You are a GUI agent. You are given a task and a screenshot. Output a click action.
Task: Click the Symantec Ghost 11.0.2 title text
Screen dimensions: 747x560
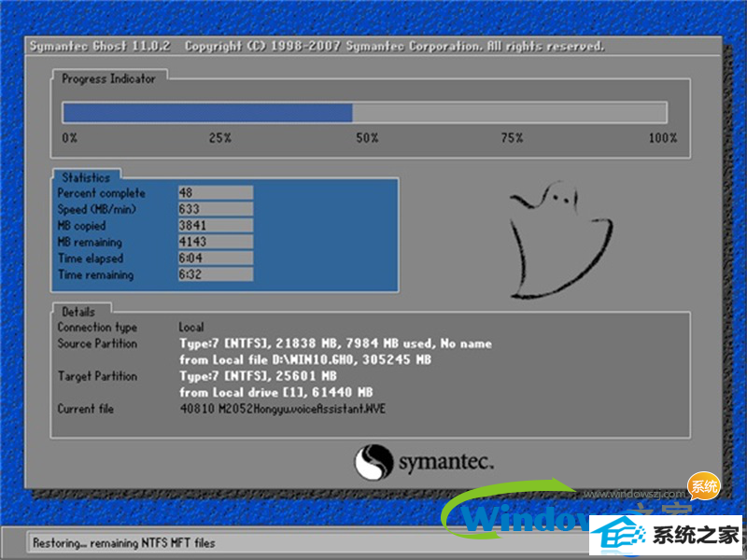[100, 46]
